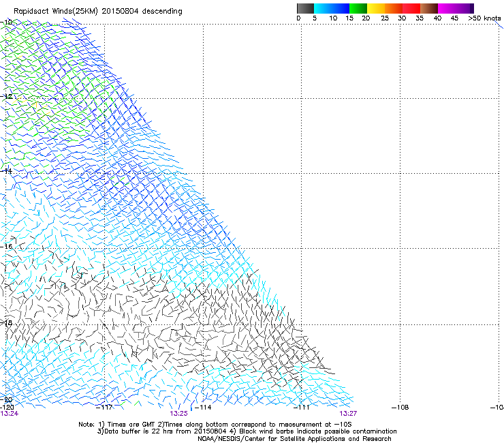Select the cyan-to-blue 5–15 knots legend band

pyautogui.click(x=332, y=8)
